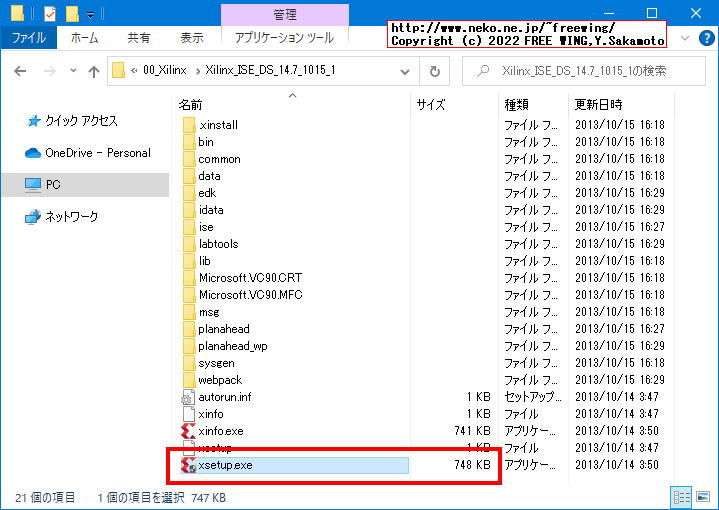
Task: Select the common folder icon
Action: click(x=188, y=159)
